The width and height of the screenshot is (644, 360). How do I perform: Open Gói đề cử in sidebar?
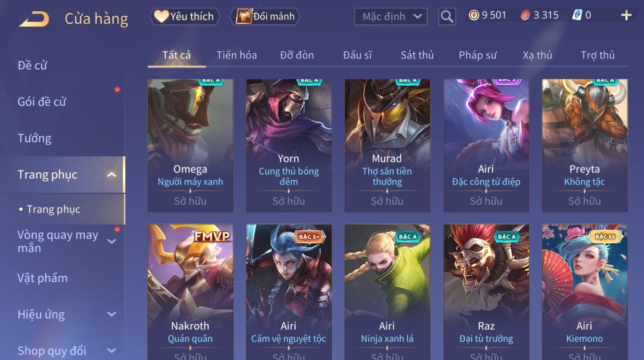pos(42,102)
